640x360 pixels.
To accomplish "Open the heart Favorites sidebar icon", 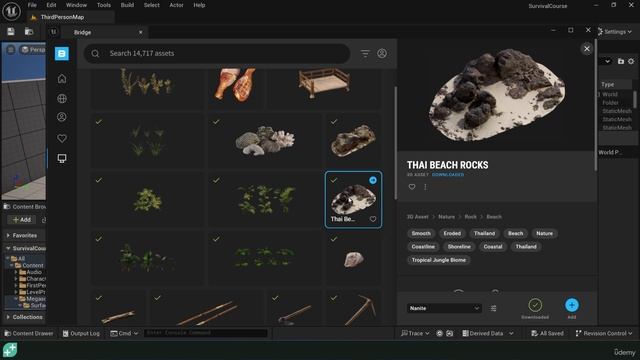I will point(62,138).
